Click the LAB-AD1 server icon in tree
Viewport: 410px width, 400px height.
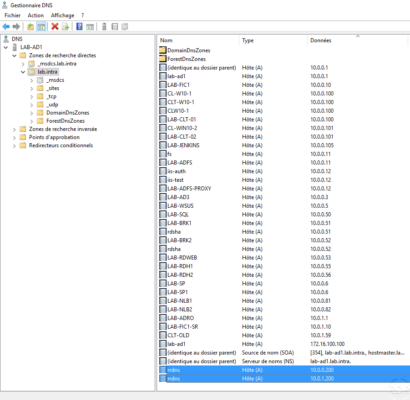[x=15, y=47]
